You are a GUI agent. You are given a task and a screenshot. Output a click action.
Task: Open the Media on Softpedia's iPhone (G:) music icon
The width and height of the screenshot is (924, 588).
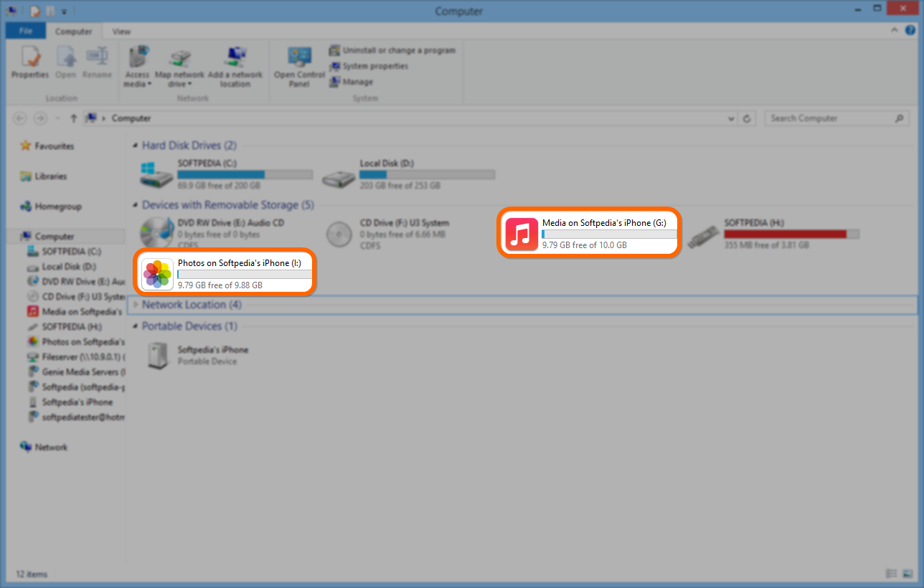[x=522, y=234]
